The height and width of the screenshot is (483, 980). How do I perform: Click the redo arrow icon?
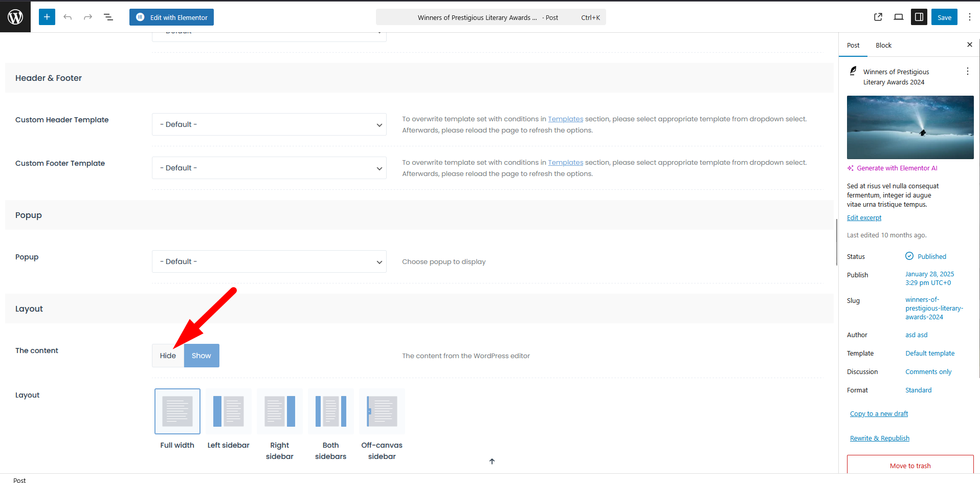[88, 17]
